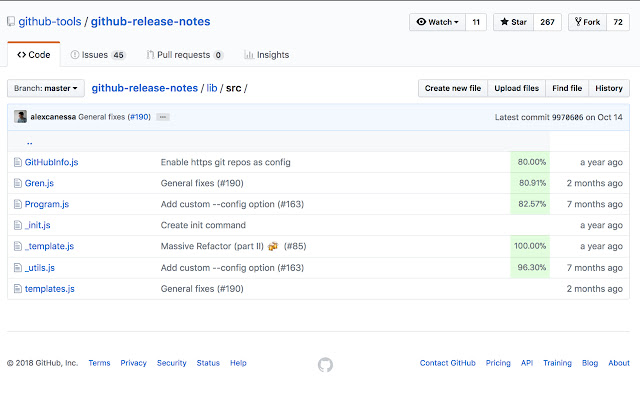The image size is (640, 400).
Task: Open the Pull requests tab
Action: tap(183, 55)
